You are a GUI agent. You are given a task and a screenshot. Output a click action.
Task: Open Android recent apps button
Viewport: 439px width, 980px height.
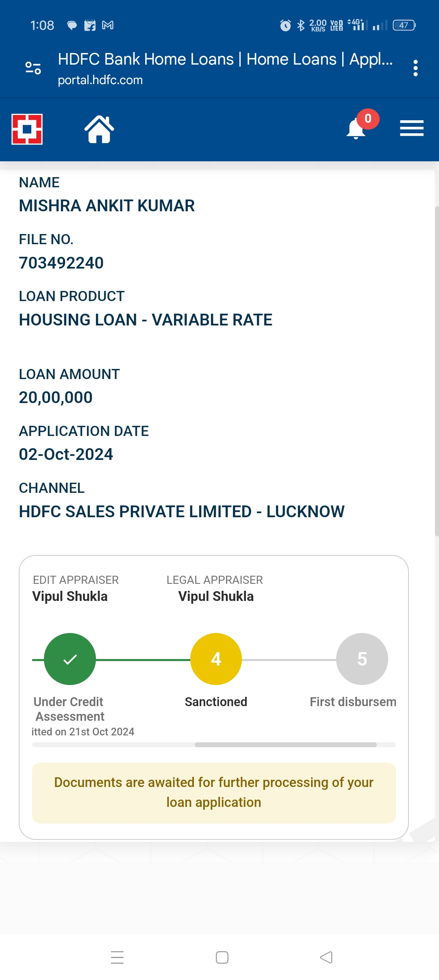pyautogui.click(x=117, y=957)
